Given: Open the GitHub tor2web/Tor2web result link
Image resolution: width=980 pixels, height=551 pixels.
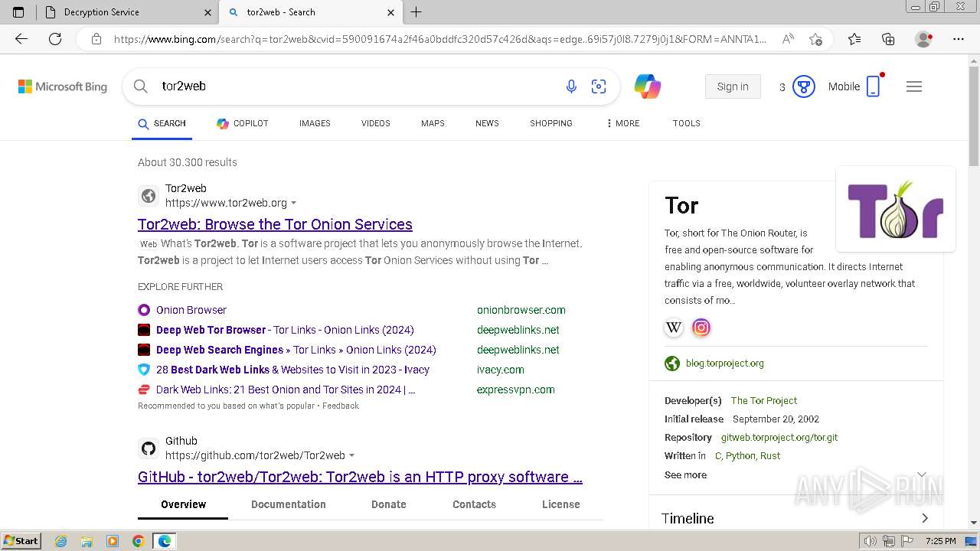Looking at the screenshot, I should point(360,477).
